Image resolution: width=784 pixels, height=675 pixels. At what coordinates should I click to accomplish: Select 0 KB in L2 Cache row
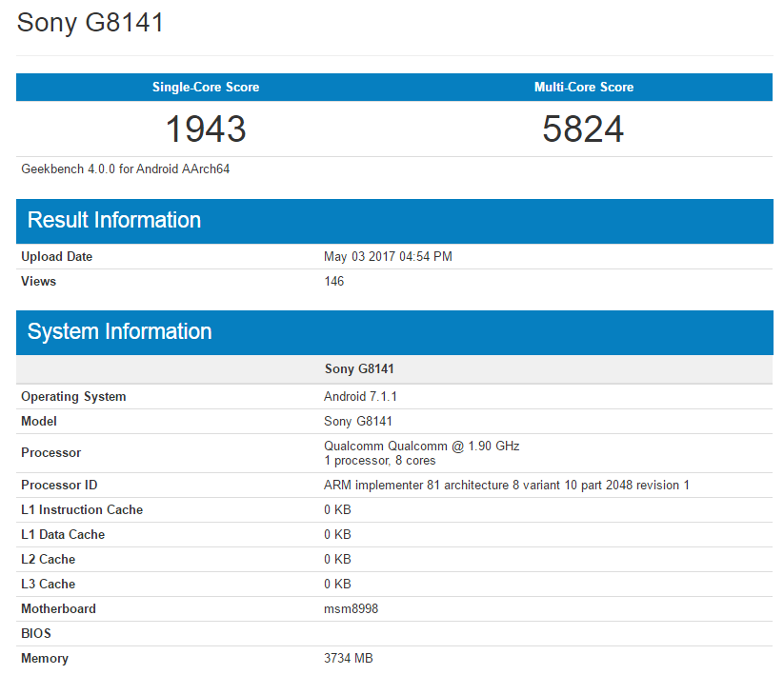(x=337, y=559)
